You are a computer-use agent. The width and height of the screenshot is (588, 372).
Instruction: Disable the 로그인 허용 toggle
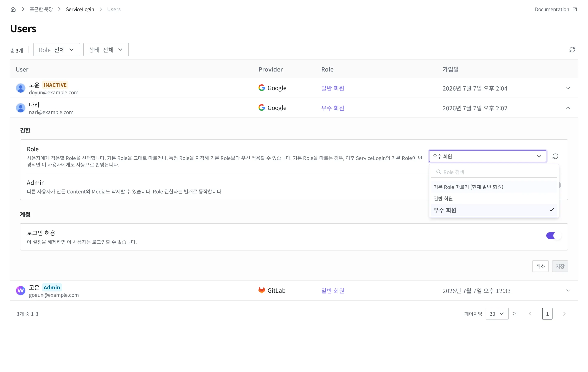point(554,236)
